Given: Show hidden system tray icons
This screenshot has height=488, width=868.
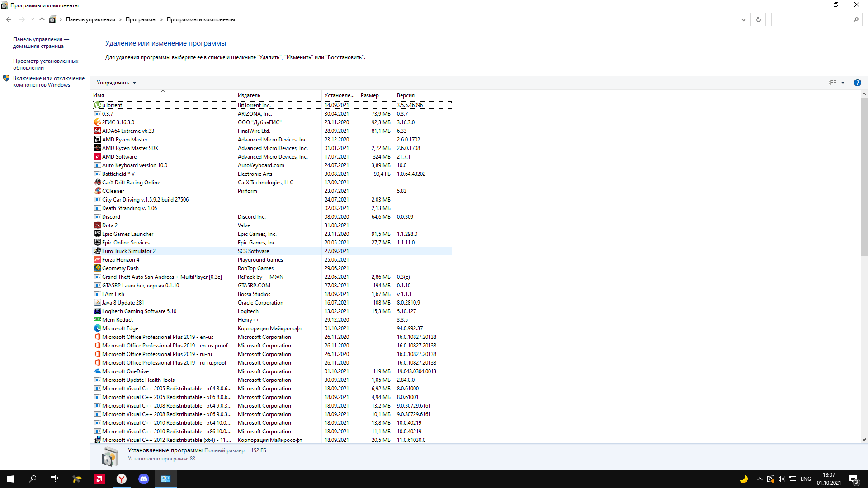Looking at the screenshot, I should click(x=759, y=479).
